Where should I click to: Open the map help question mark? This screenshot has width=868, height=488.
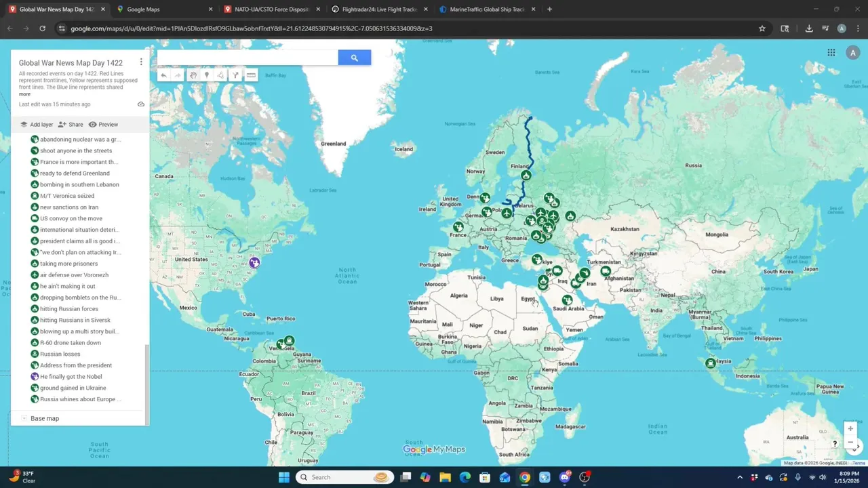(835, 443)
